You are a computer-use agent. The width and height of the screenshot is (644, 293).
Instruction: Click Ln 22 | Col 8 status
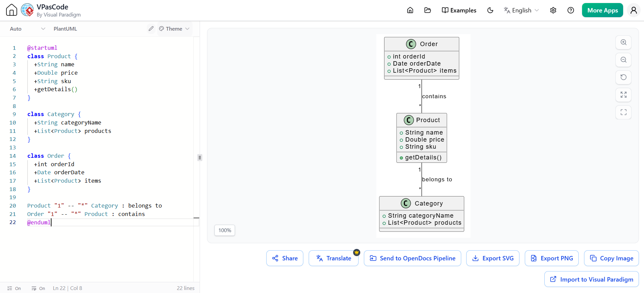(x=67, y=288)
